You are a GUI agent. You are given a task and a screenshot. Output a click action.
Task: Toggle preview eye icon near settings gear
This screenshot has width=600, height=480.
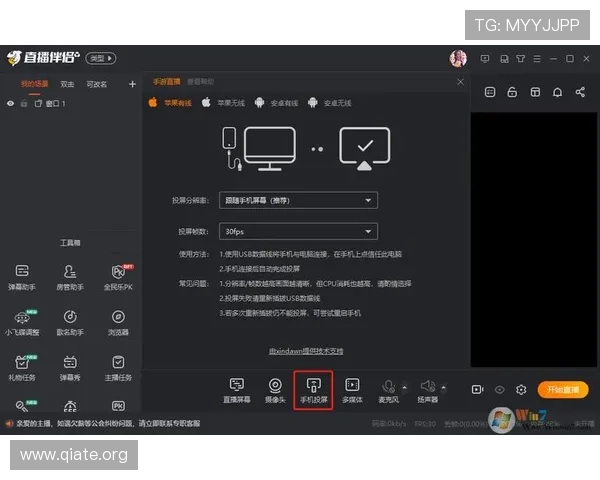499,390
